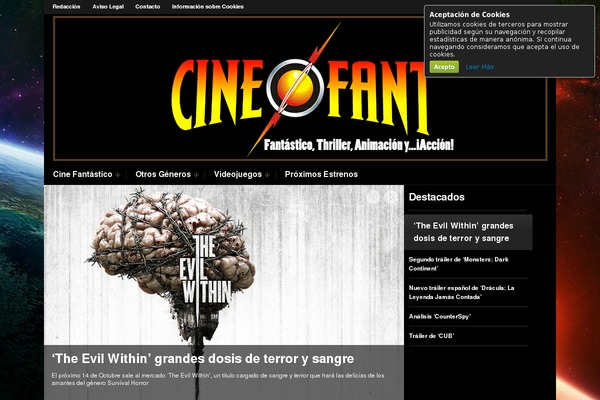Select 'Monsters: Dark Continent' trailer entry
600x400 pixels.
[458, 264]
